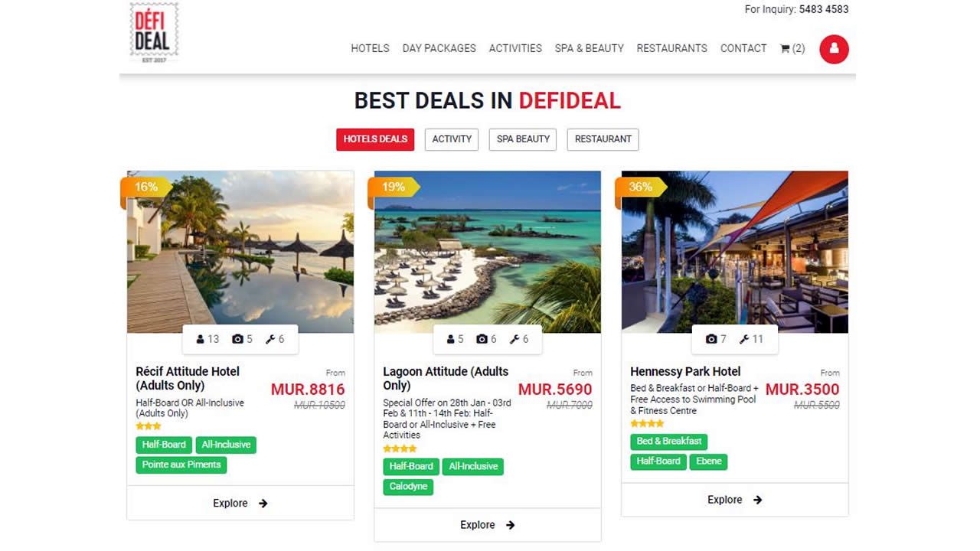Open the red user account icon
Image resolution: width=980 pixels, height=551 pixels.
834,49
